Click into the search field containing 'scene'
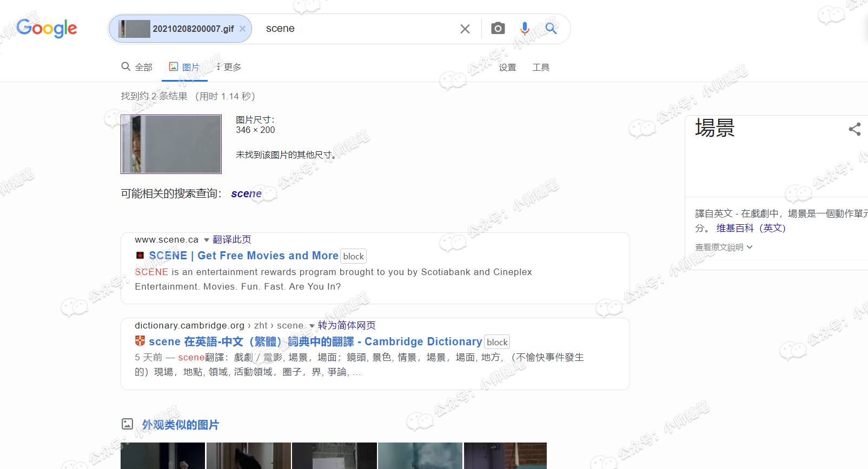Screen dimensions: 868x469 click(x=357, y=29)
